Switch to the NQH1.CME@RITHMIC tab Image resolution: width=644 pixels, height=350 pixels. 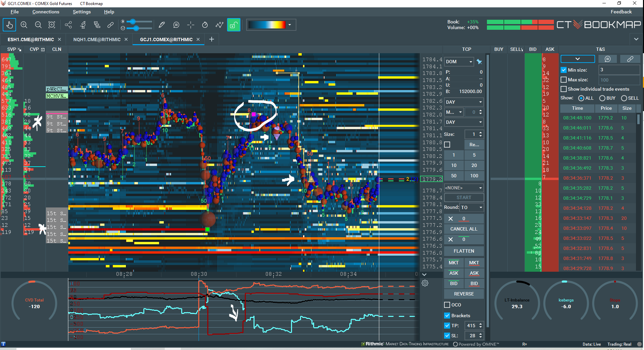coord(97,39)
